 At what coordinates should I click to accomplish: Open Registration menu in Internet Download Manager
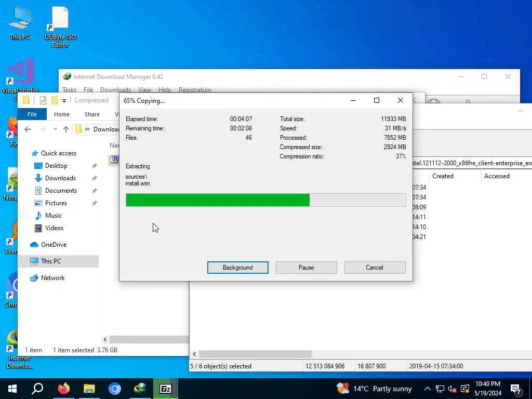click(195, 89)
